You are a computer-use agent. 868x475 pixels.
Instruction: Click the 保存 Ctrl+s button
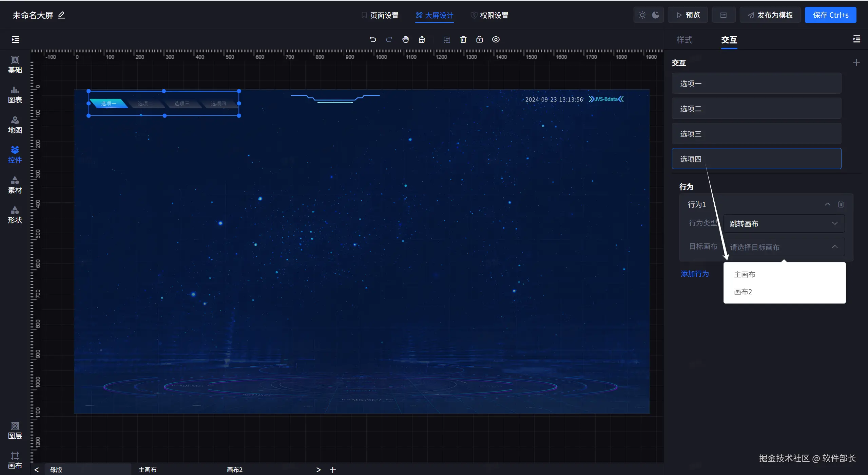pos(830,15)
